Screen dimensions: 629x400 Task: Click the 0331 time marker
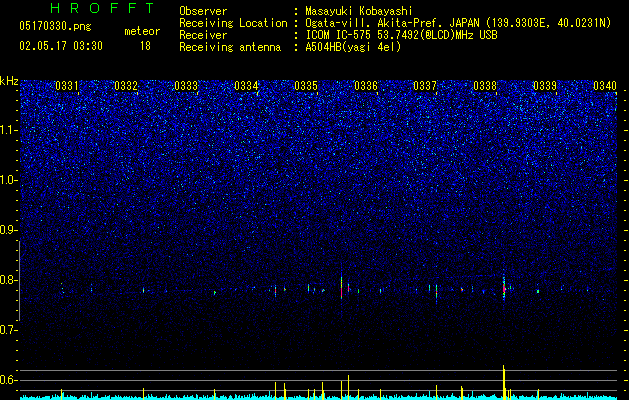pyautogui.click(x=67, y=86)
